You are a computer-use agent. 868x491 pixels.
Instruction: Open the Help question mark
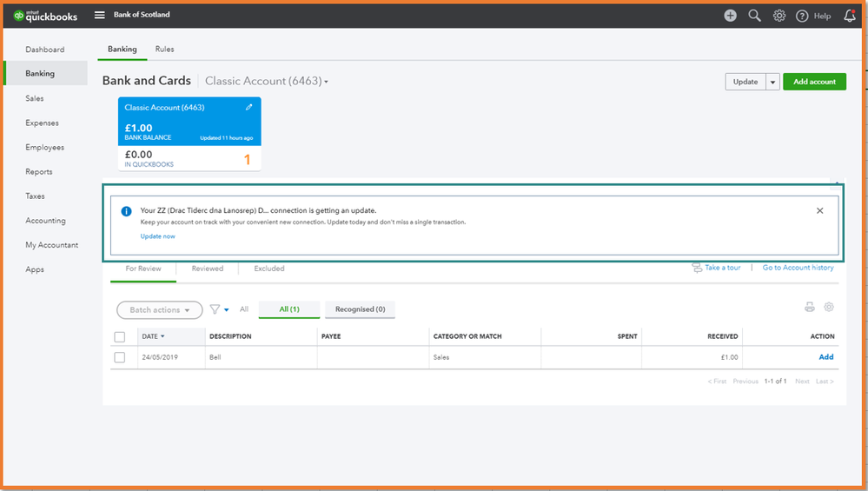(802, 16)
